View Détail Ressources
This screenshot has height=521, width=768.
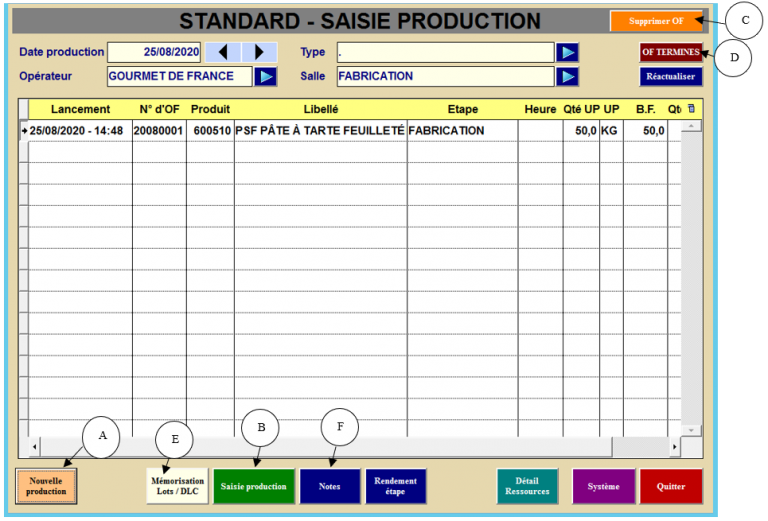[527, 486]
